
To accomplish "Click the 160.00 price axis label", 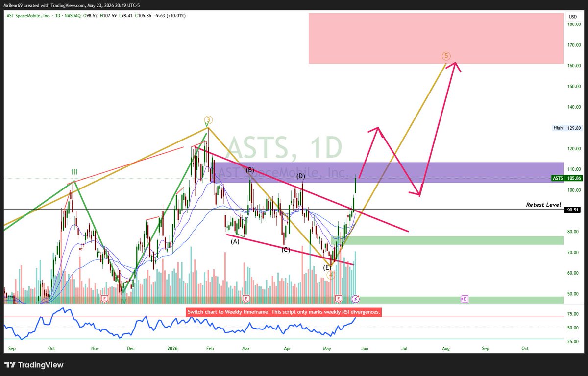I will pyautogui.click(x=574, y=65).
